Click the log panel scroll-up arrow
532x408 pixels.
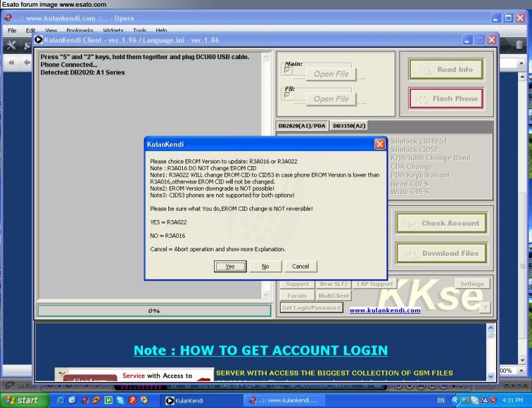coord(266,57)
